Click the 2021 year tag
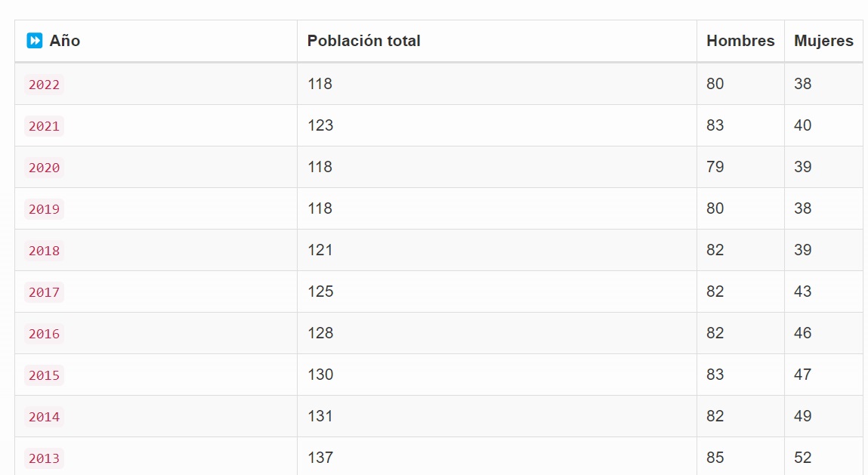The height and width of the screenshot is (475, 868). pos(45,126)
